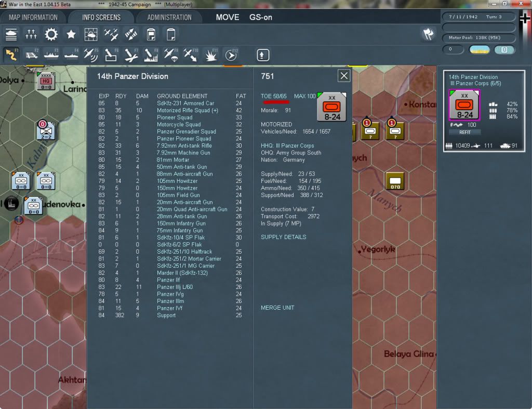Switch to the Map Information tab
Image resolution: width=532 pixels, height=409 pixels.
pyautogui.click(x=33, y=17)
